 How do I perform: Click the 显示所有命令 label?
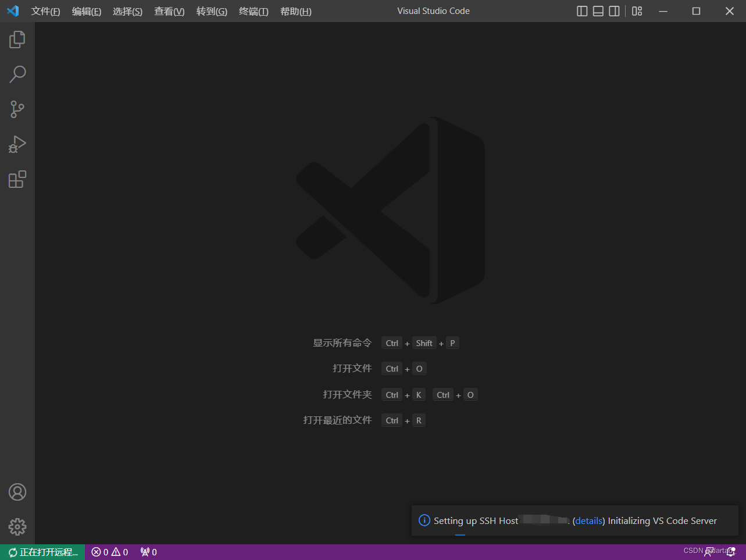[342, 343]
